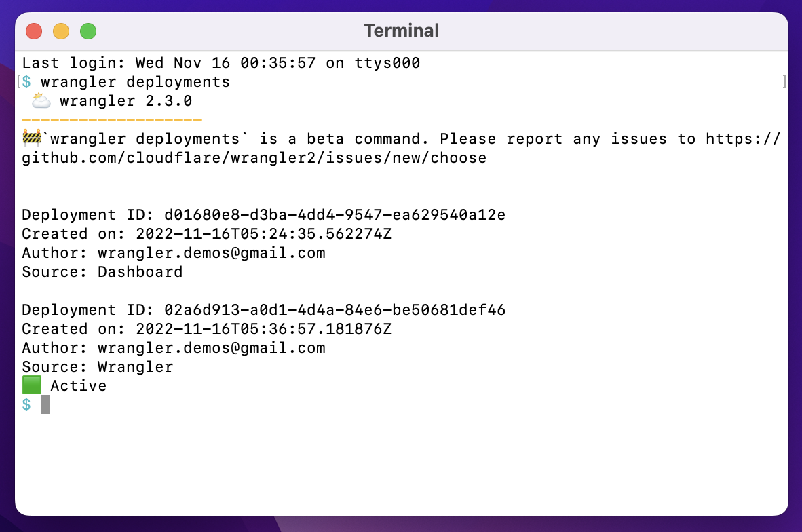Click the green Active status square
This screenshot has width=802, height=532.
32,385
